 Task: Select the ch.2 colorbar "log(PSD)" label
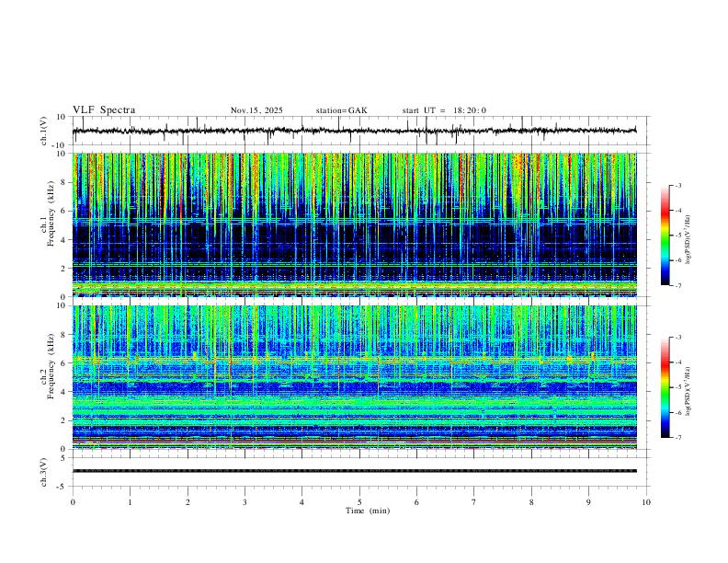[x=688, y=392]
